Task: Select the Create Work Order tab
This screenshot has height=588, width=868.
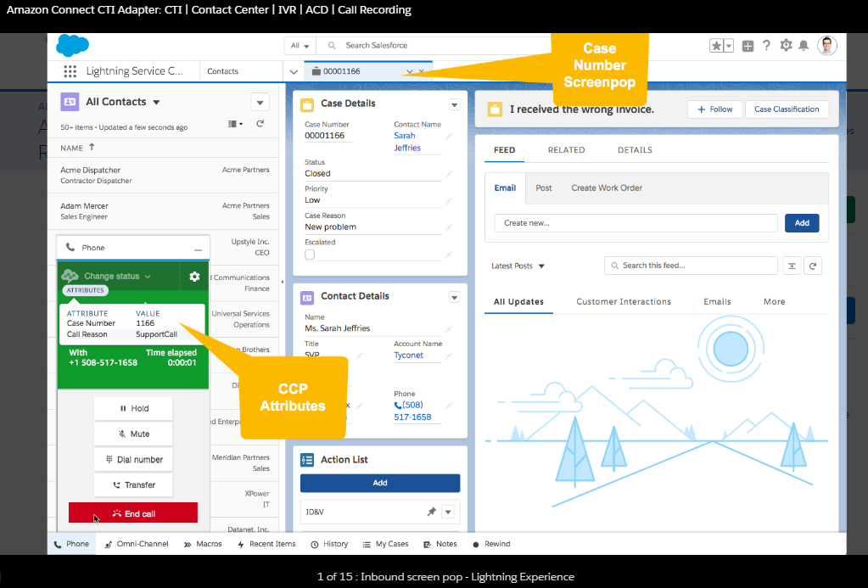Action: pos(607,188)
